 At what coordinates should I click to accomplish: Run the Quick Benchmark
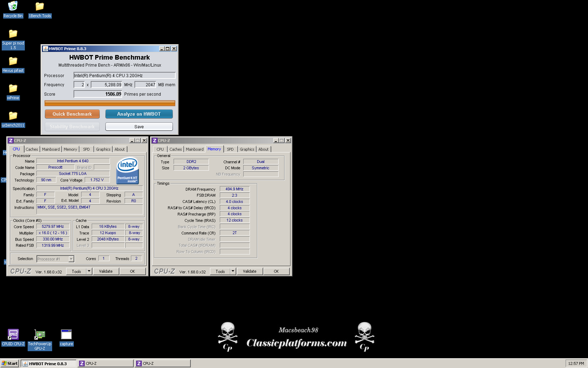[x=72, y=114]
